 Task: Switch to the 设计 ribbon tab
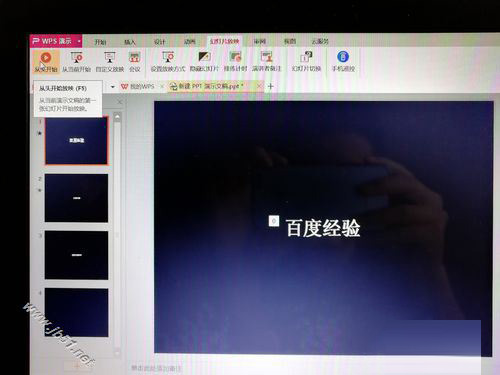click(x=159, y=42)
